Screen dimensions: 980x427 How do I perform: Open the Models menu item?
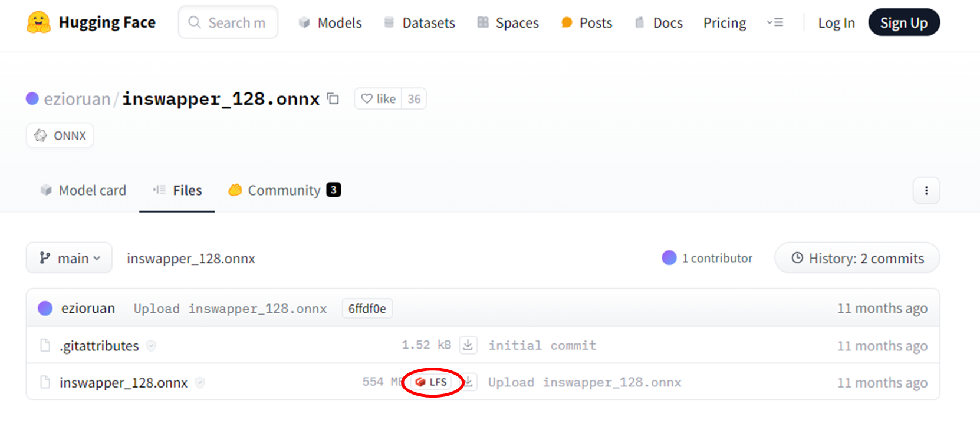pyautogui.click(x=330, y=22)
